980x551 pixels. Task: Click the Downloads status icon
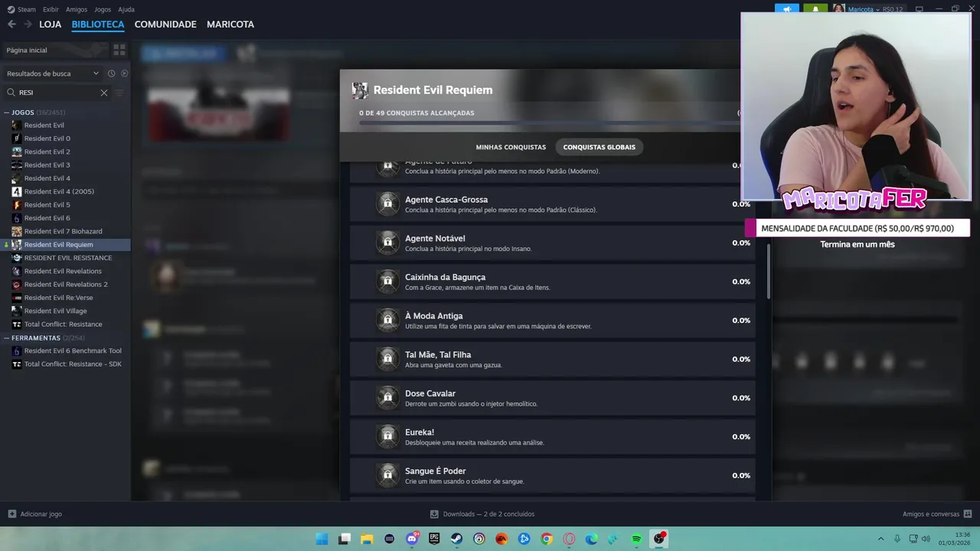pyautogui.click(x=434, y=514)
